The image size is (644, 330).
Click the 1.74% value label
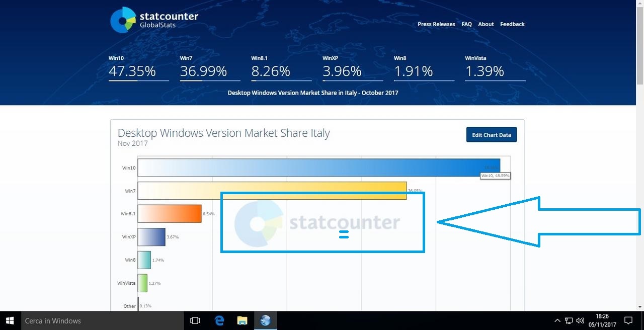pyautogui.click(x=158, y=260)
